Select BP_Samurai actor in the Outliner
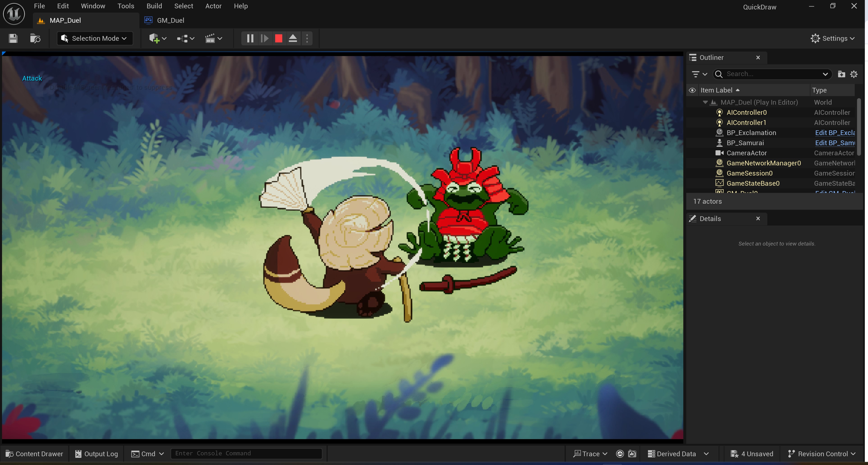Screen dimensions: 868x465 coord(745,143)
